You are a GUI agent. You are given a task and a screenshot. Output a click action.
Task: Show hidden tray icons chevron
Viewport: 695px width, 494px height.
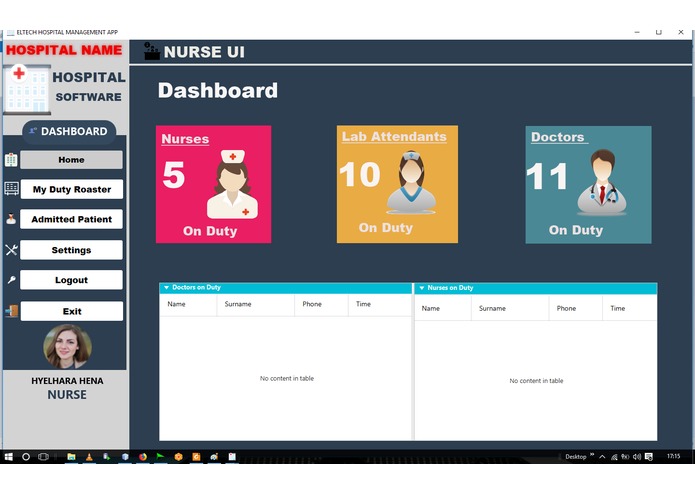pyautogui.click(x=602, y=456)
